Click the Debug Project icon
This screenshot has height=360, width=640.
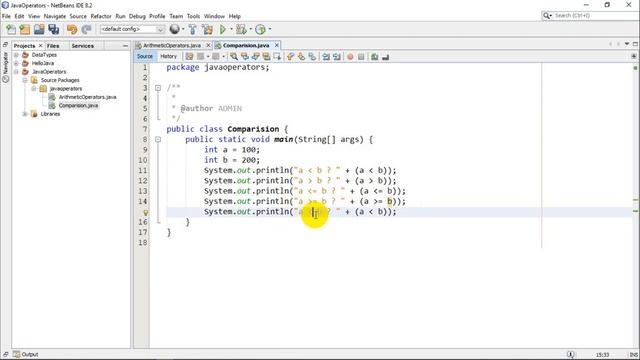(x=241, y=29)
